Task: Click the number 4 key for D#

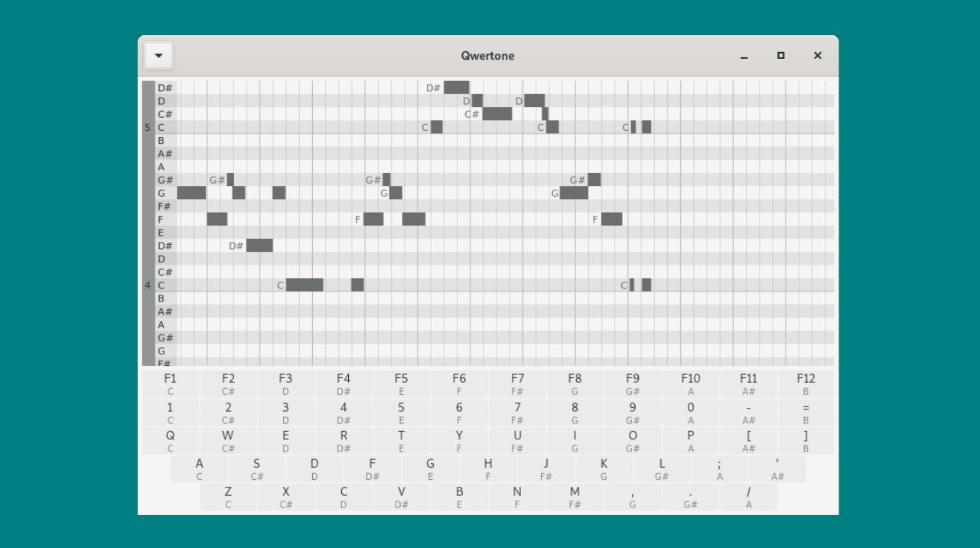Action: (x=343, y=413)
